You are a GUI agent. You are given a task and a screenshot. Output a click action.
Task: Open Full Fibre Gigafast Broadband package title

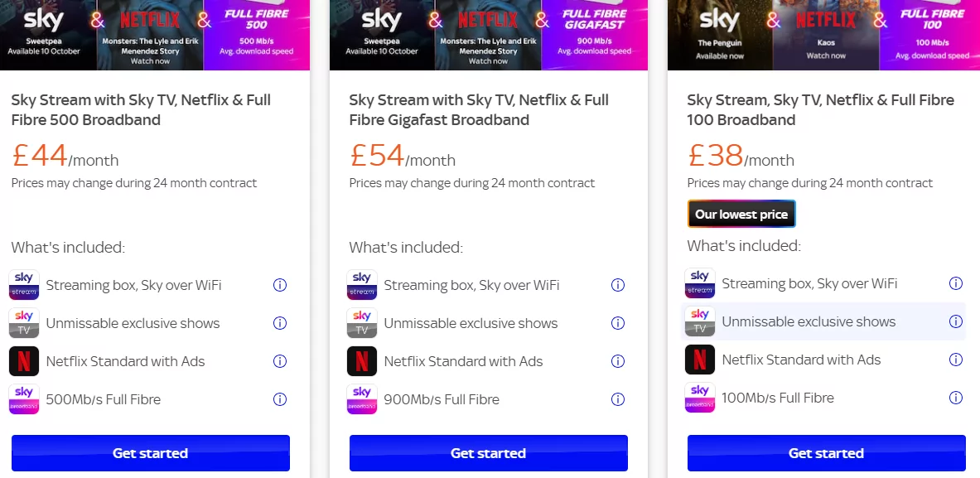click(x=479, y=110)
